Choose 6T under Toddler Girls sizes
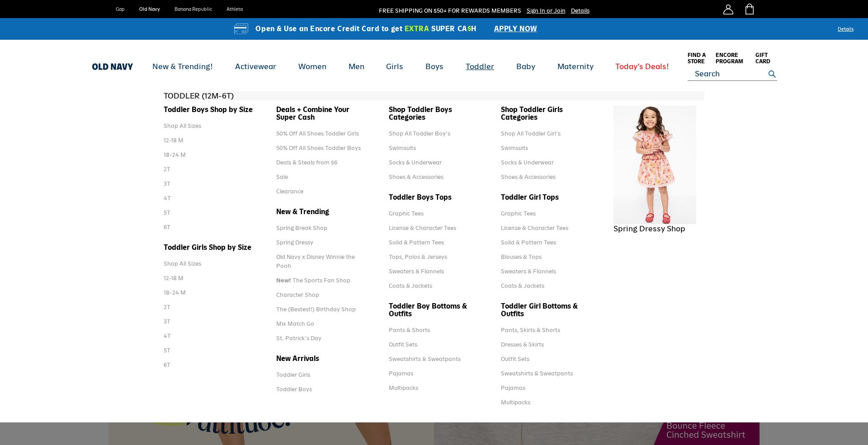 pos(167,365)
